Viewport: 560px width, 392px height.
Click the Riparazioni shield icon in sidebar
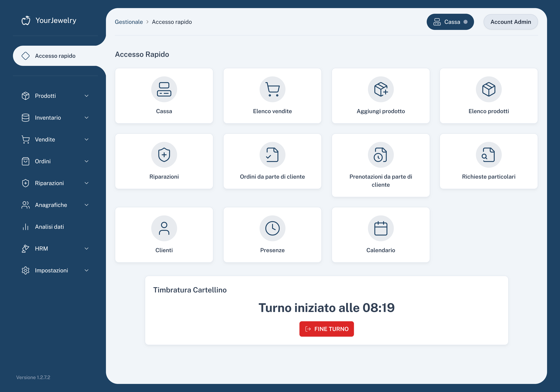pyautogui.click(x=26, y=183)
